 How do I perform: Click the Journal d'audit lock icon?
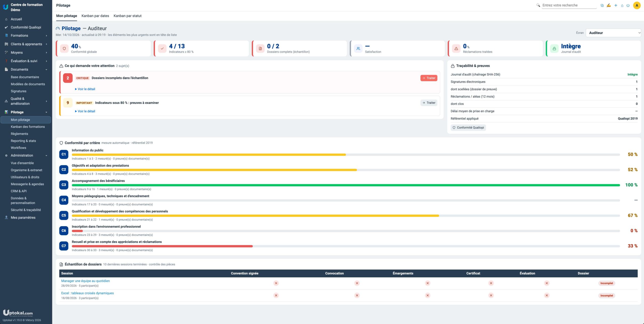[x=554, y=49]
